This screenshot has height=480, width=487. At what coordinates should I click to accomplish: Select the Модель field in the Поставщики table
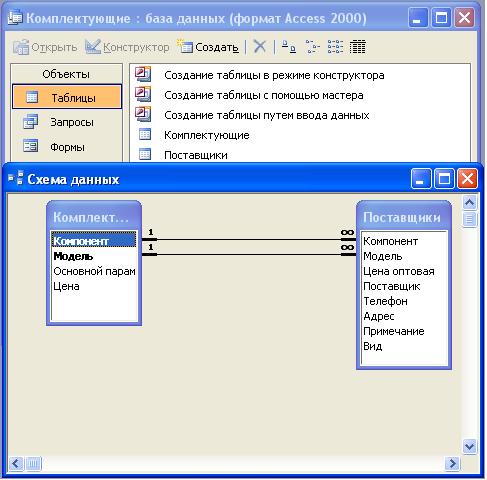[x=383, y=256]
